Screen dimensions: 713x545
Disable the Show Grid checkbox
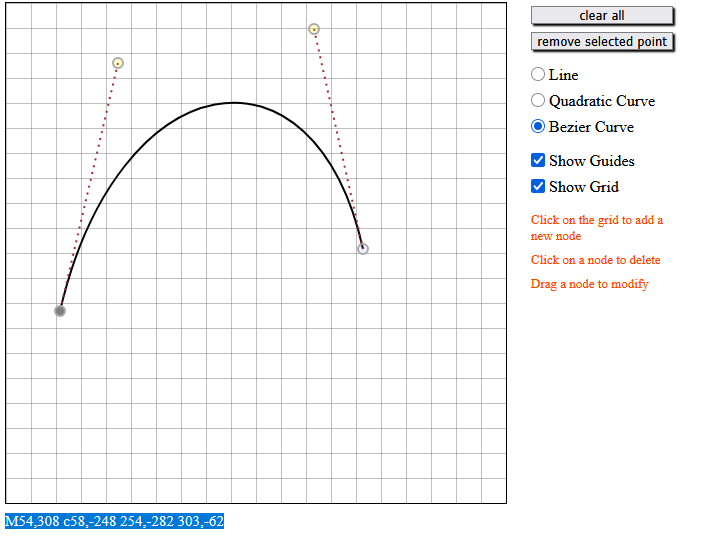tap(538, 187)
